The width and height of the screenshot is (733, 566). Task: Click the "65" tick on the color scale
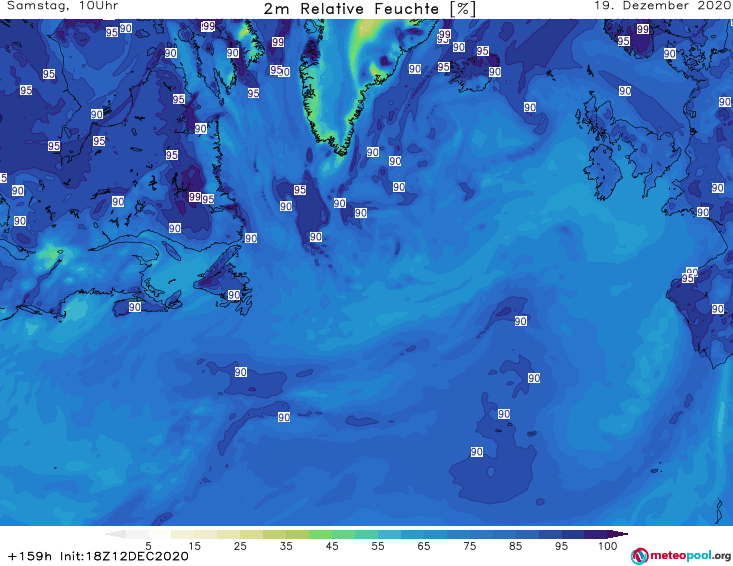pos(424,546)
